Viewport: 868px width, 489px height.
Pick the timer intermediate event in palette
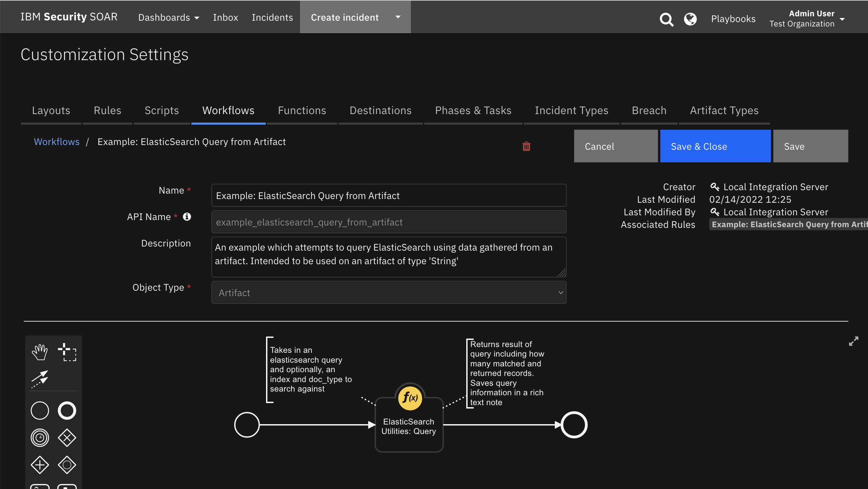[x=40, y=438]
